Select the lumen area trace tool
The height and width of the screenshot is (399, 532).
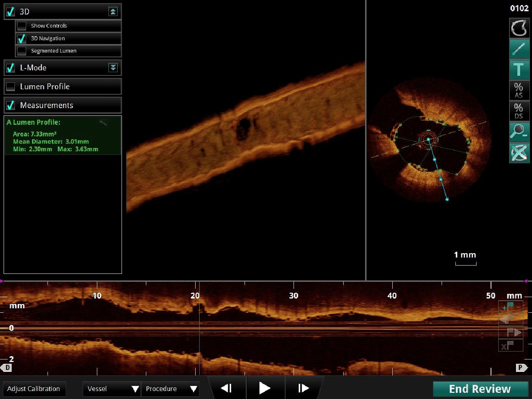coord(519,28)
